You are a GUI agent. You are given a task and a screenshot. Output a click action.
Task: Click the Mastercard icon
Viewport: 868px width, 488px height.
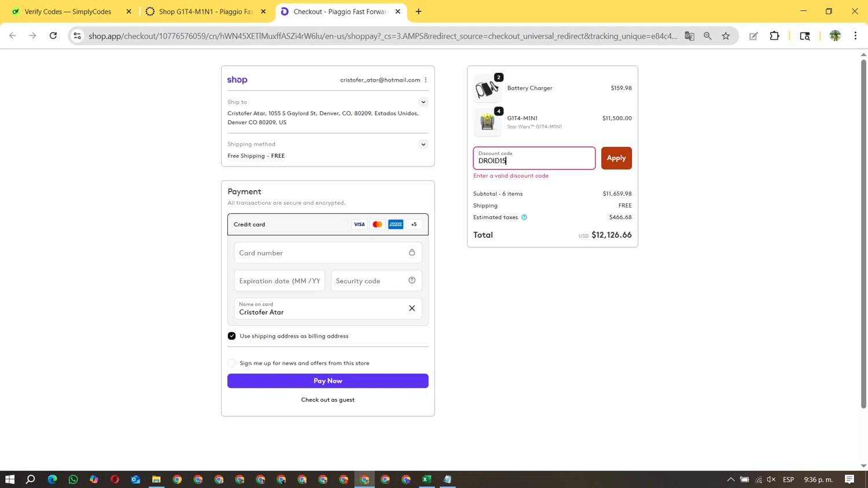377,224
